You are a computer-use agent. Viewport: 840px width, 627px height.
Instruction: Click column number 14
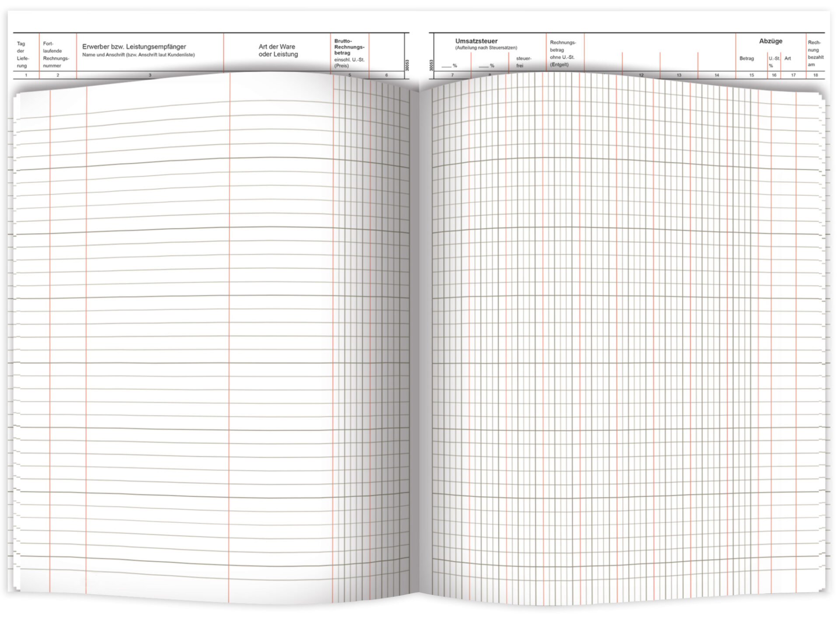point(717,75)
